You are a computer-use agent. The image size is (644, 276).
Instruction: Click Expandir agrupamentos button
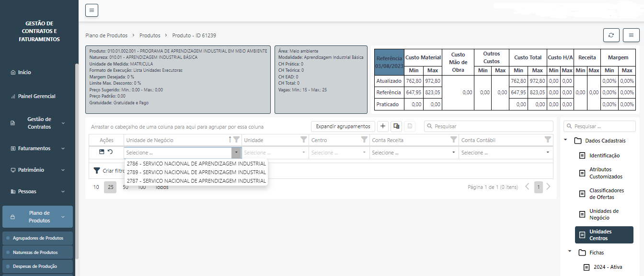pyautogui.click(x=343, y=126)
